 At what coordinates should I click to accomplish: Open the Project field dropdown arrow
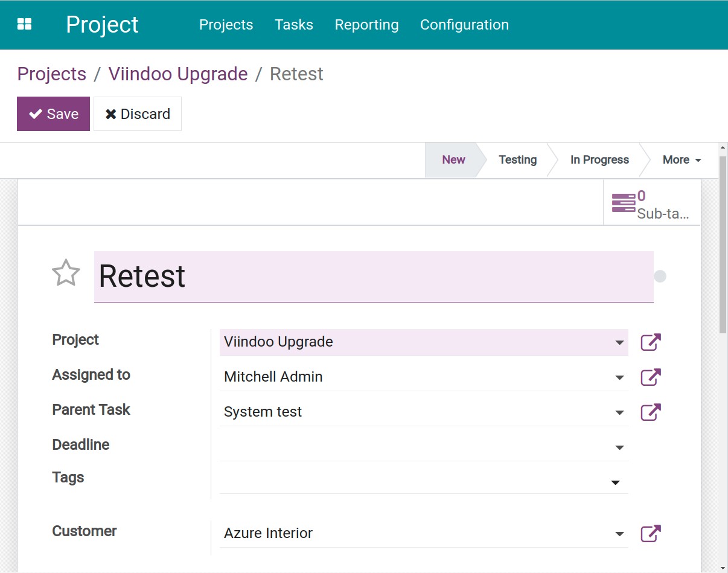[619, 342]
